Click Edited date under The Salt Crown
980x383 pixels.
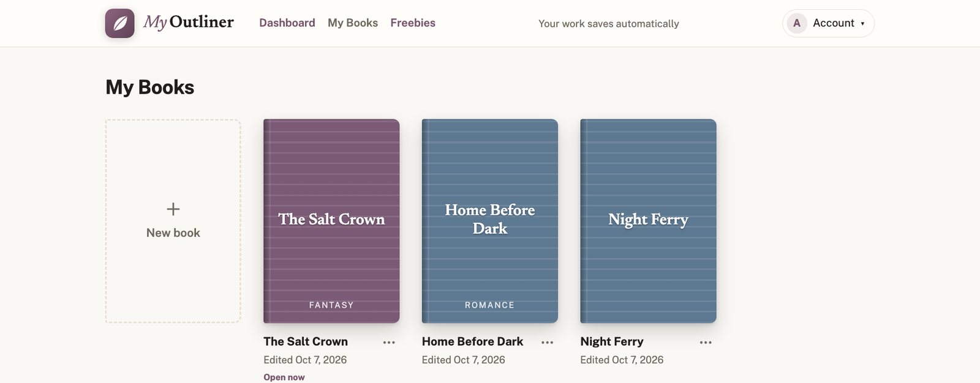(x=305, y=360)
